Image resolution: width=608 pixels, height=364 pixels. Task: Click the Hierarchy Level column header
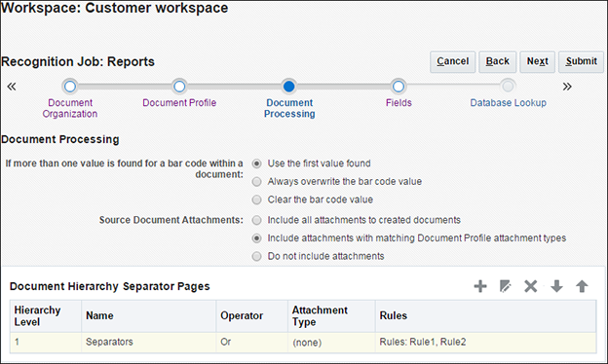click(46, 316)
